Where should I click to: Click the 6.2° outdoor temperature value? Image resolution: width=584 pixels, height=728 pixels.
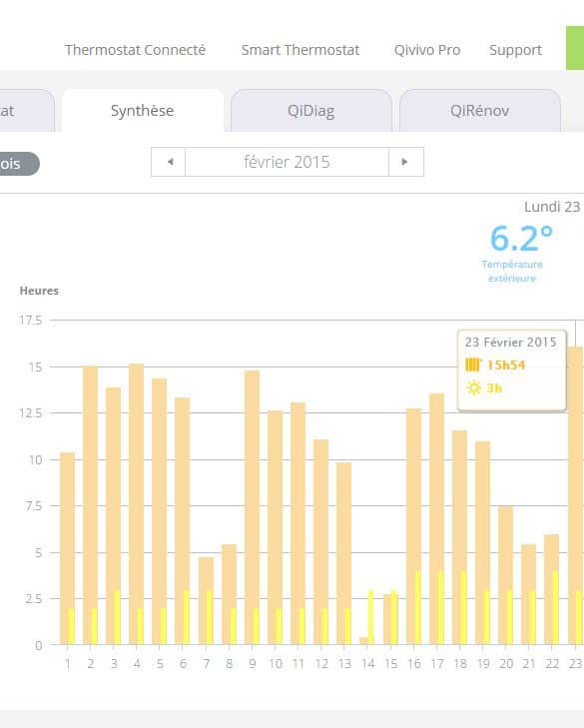(521, 239)
